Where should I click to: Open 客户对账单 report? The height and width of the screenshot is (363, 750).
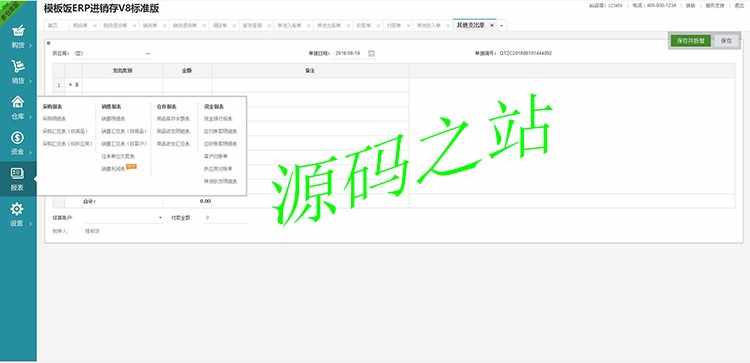click(216, 156)
